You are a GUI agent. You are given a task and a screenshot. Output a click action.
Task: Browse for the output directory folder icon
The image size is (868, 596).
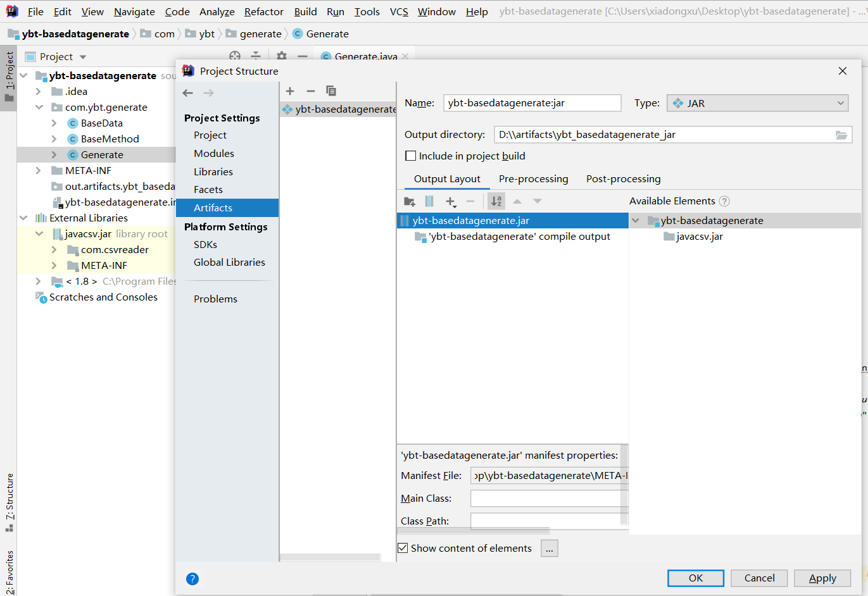pos(841,135)
